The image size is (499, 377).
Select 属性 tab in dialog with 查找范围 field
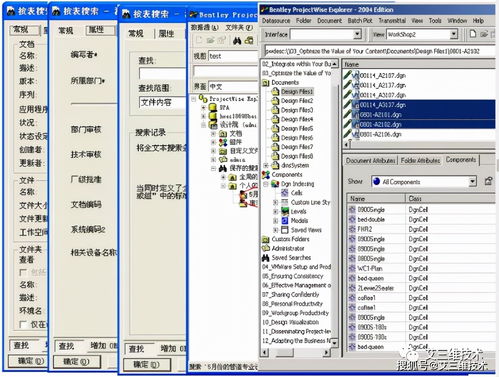coord(166,34)
